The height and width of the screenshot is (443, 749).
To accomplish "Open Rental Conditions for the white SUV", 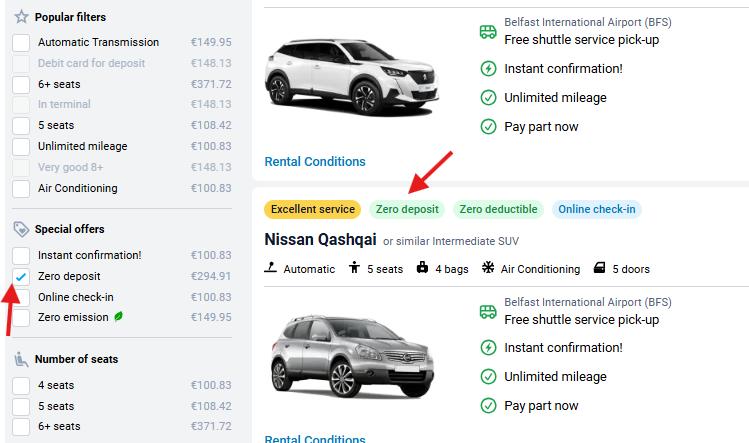I will (x=315, y=162).
